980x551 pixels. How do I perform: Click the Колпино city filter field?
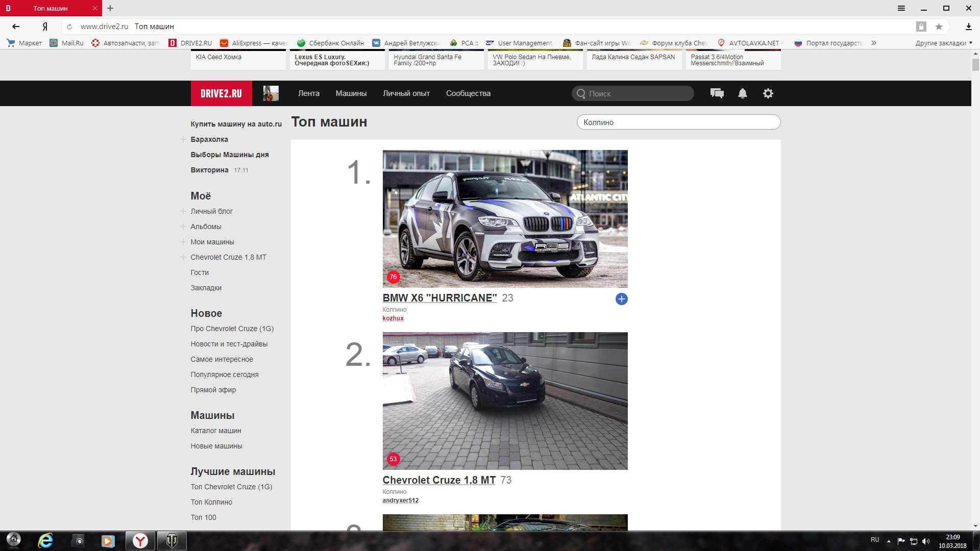coord(678,122)
